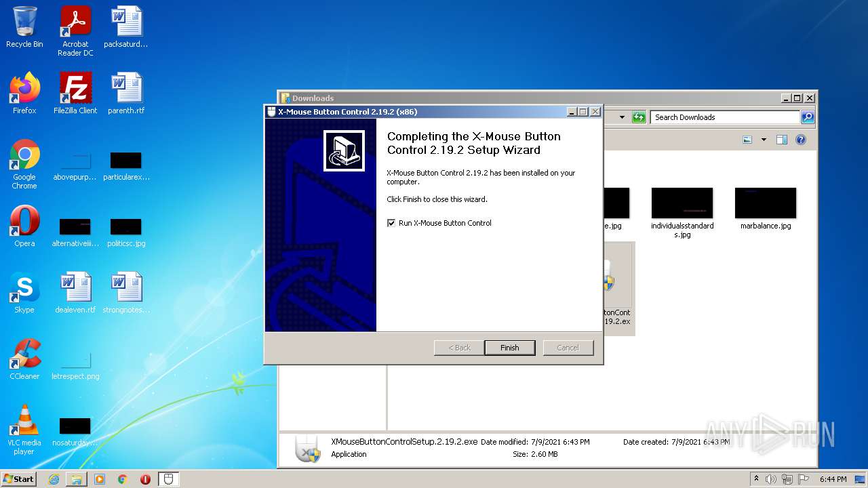Expand the view options dropdown arrow
The width and height of the screenshot is (868, 488).
(764, 140)
